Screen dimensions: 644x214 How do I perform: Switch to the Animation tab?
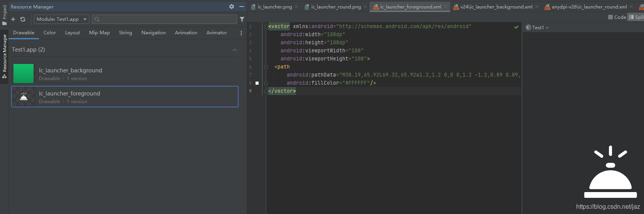186,33
